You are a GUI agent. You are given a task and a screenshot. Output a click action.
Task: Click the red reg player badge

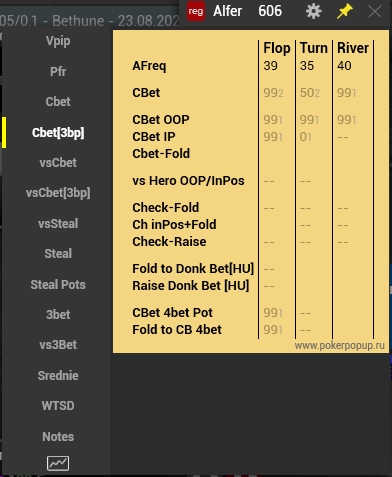coord(196,11)
